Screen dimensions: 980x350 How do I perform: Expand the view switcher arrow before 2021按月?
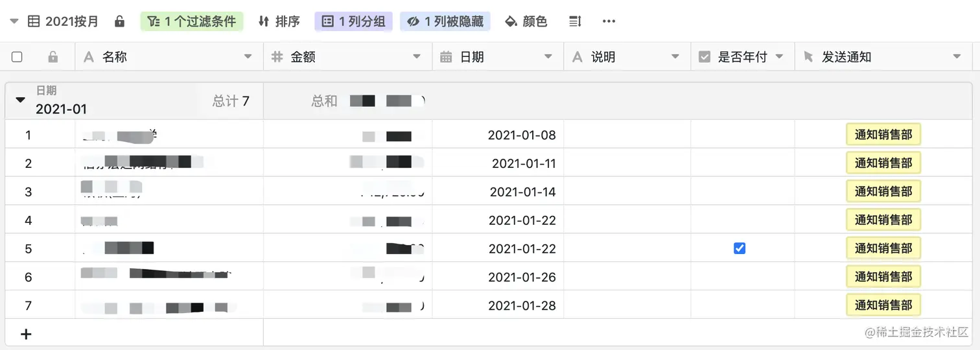coord(14,21)
